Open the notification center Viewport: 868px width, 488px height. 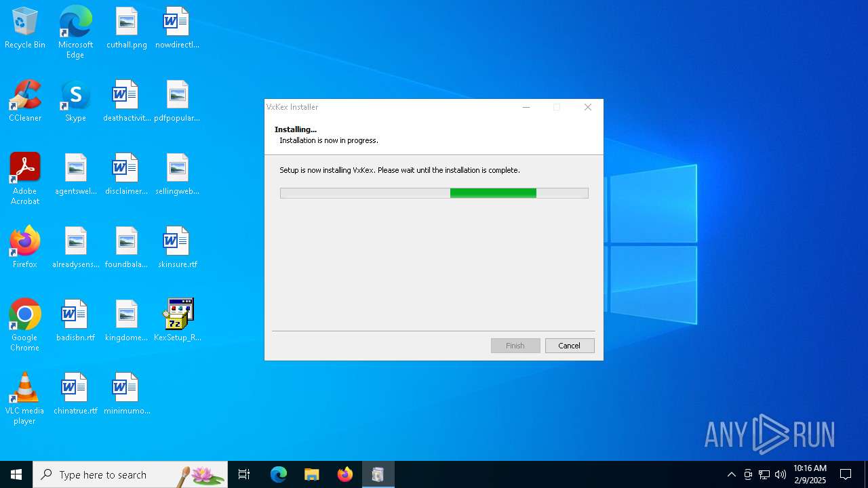click(x=846, y=474)
